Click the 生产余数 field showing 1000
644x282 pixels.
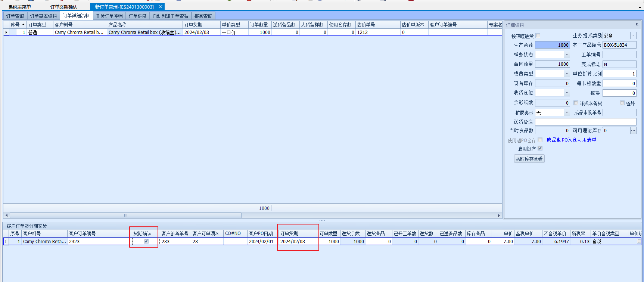click(553, 45)
